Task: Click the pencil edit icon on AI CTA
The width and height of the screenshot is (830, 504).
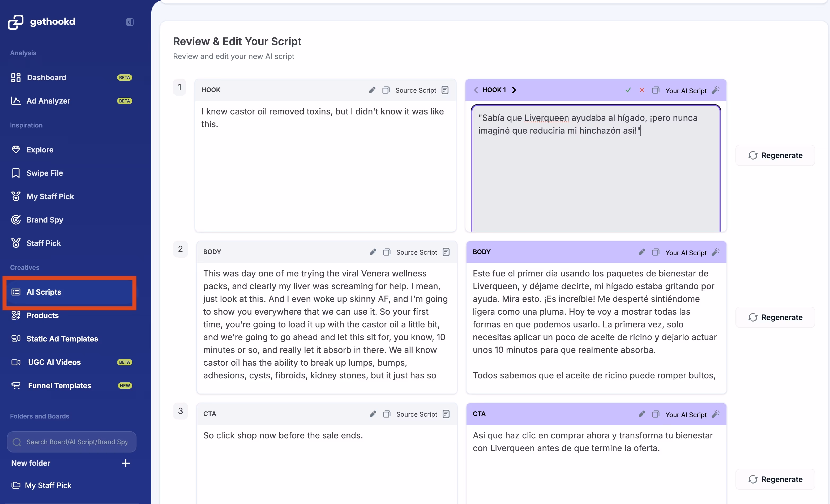Action: point(642,414)
